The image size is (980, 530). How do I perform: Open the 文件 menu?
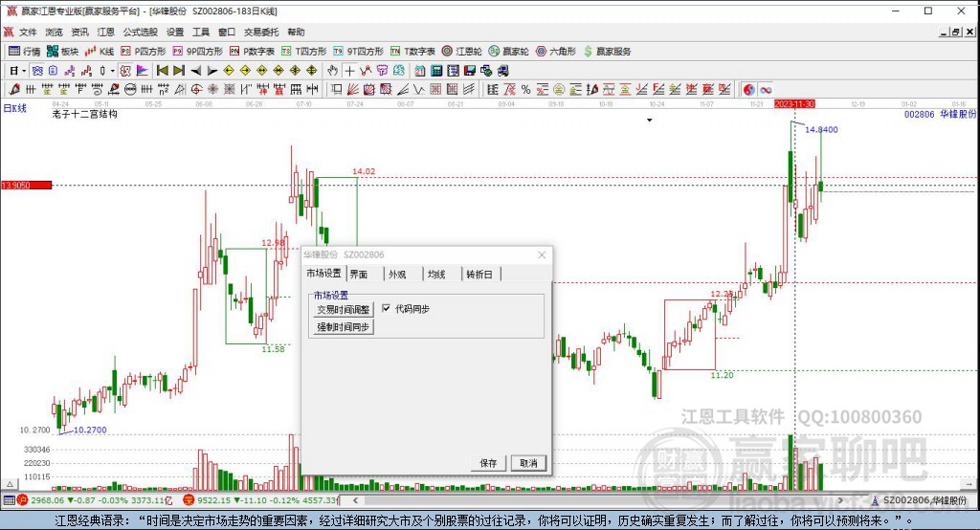coord(28,32)
